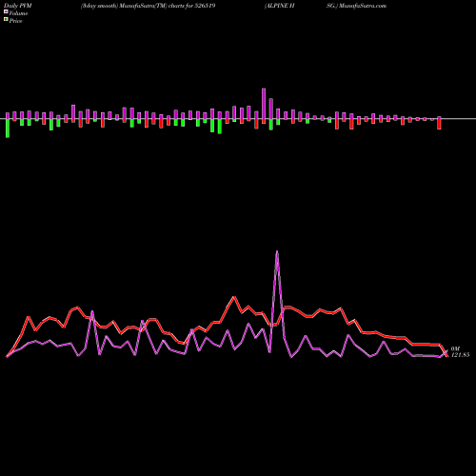Viewport: 476px width, 476px height.
Task: Select the Price legend label
Action: point(15,21)
